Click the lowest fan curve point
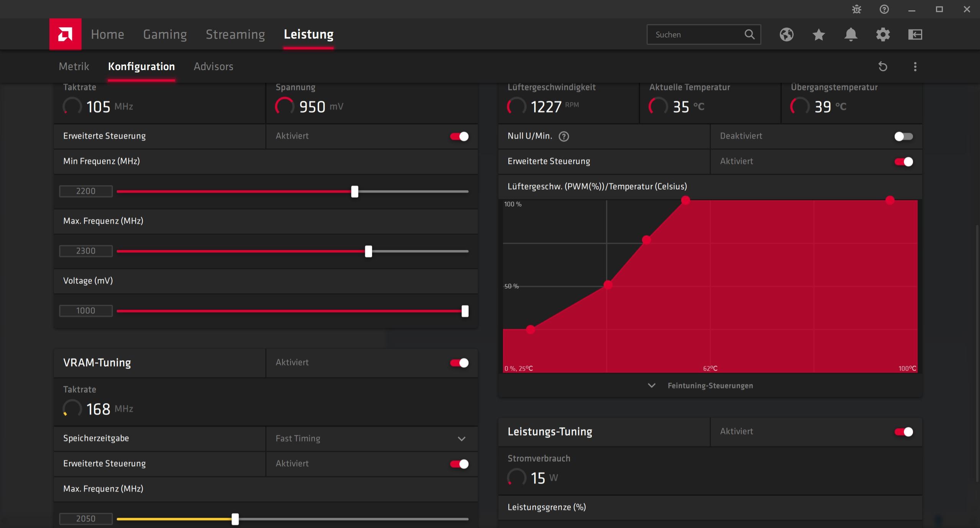The image size is (980, 528). pyautogui.click(x=531, y=330)
